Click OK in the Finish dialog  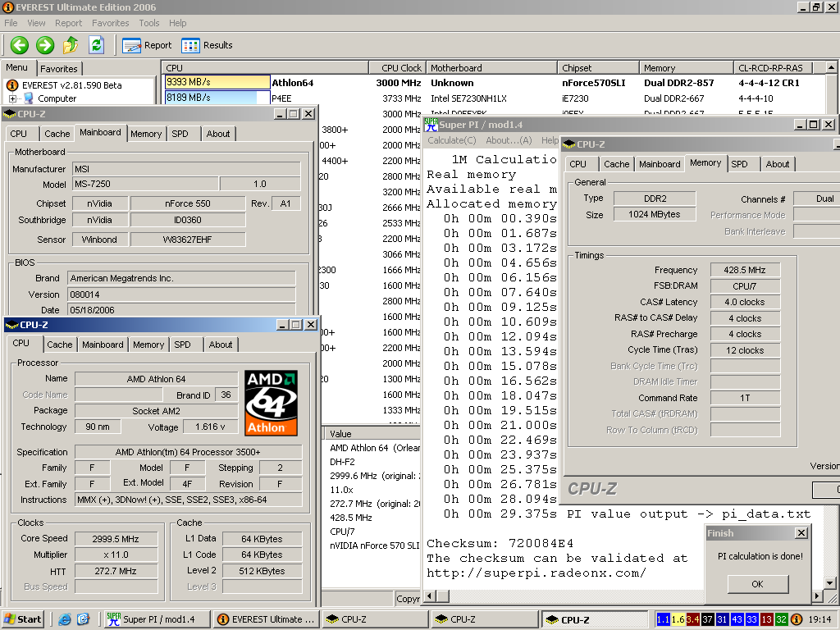coord(757,584)
